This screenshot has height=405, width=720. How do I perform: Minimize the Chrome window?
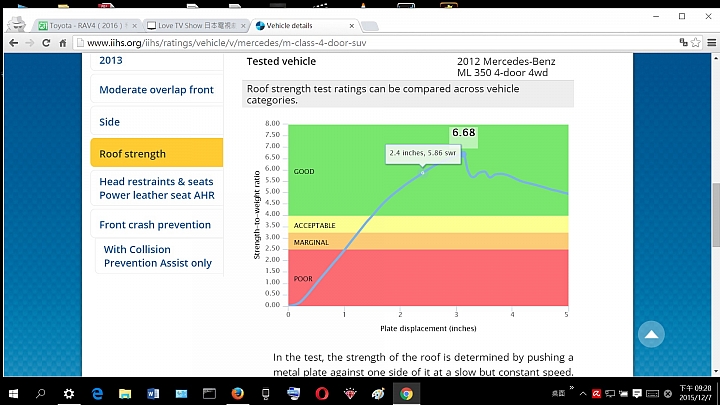pyautogui.click(x=656, y=16)
